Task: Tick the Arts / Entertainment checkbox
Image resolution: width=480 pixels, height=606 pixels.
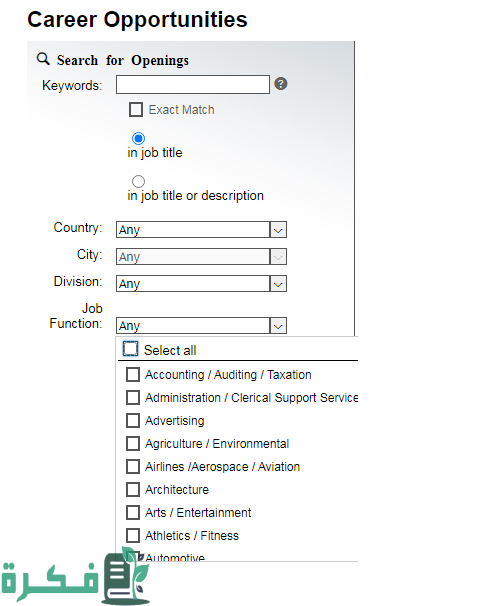Action: (x=133, y=512)
